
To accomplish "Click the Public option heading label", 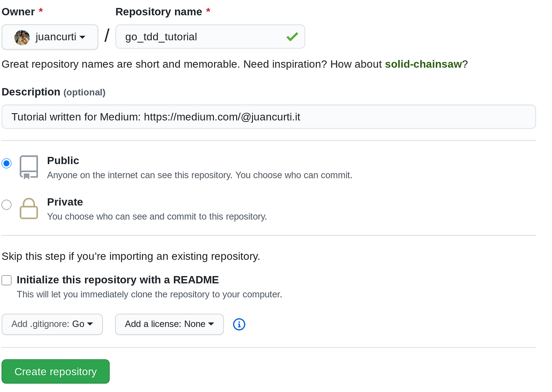I will coord(63,161).
